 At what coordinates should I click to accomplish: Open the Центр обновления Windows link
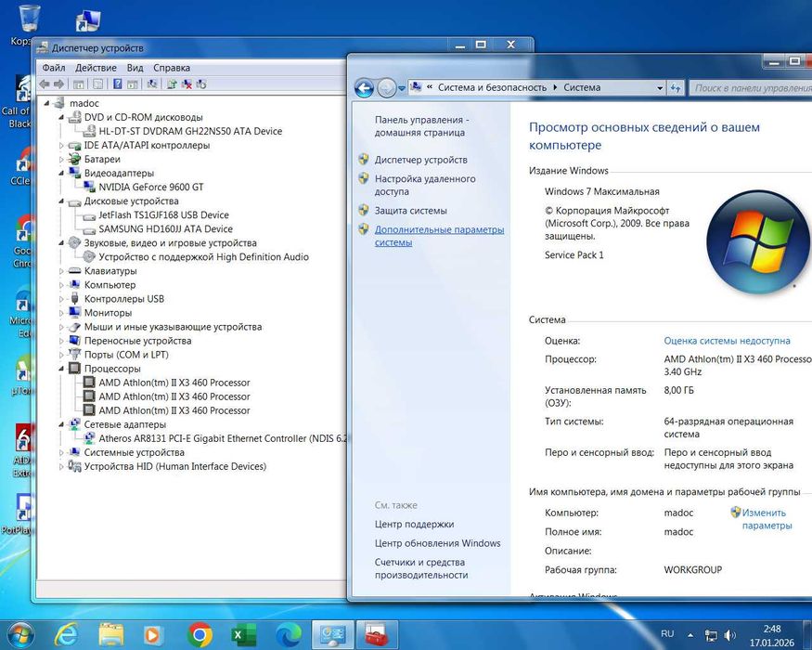[x=438, y=543]
